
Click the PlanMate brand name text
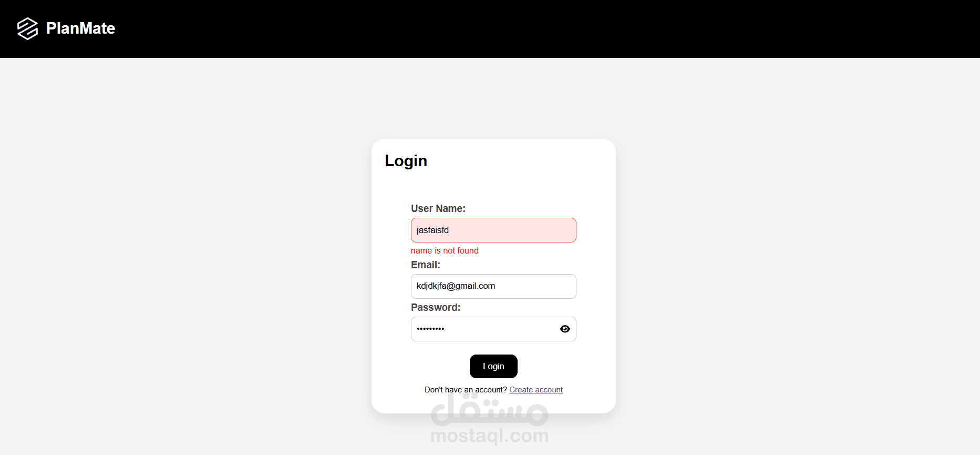point(80,28)
